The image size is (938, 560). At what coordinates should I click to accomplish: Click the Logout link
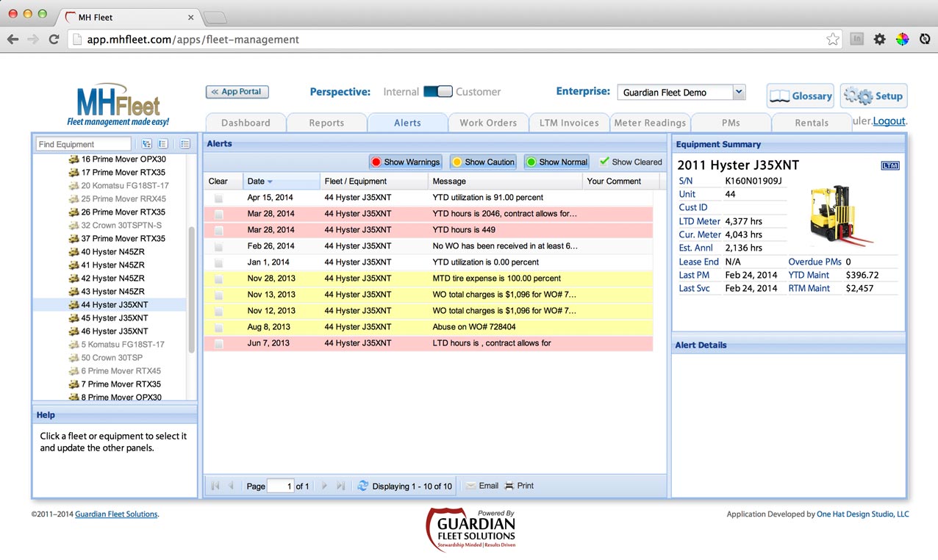[889, 121]
